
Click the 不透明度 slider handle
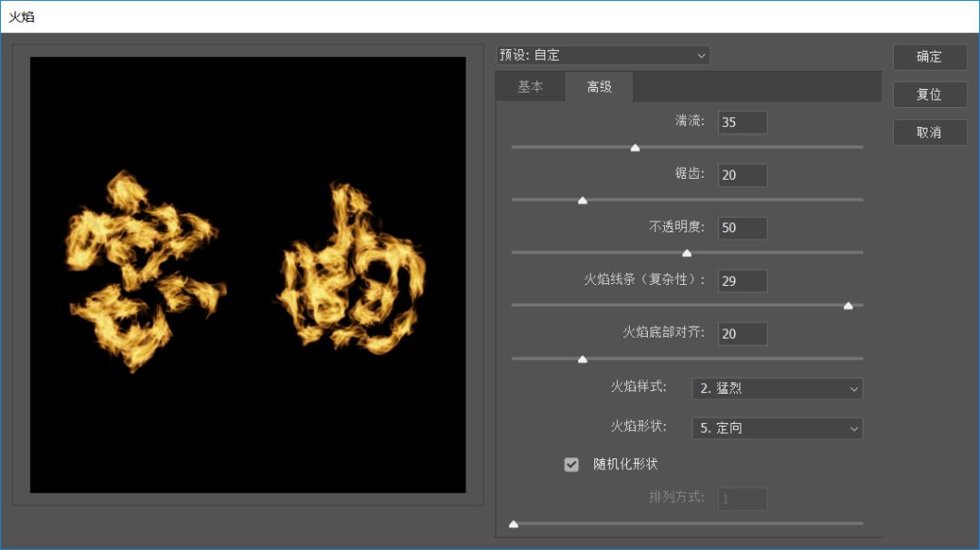point(687,252)
